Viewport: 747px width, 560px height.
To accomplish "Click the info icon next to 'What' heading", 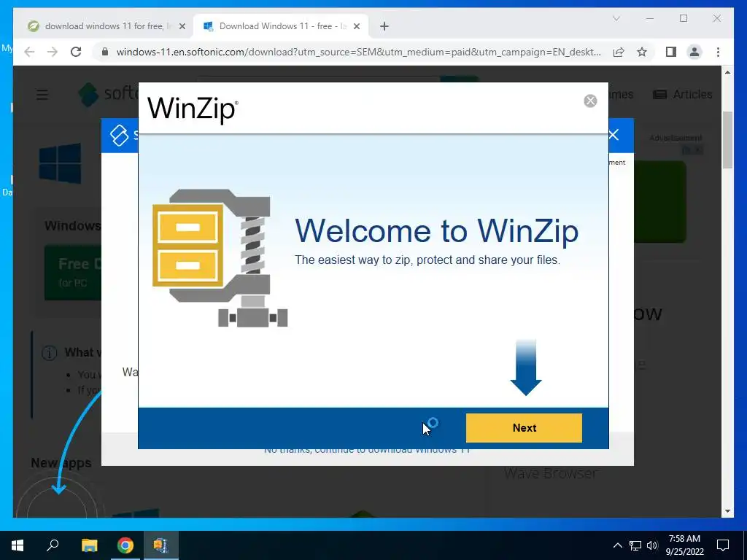I will 49,353.
